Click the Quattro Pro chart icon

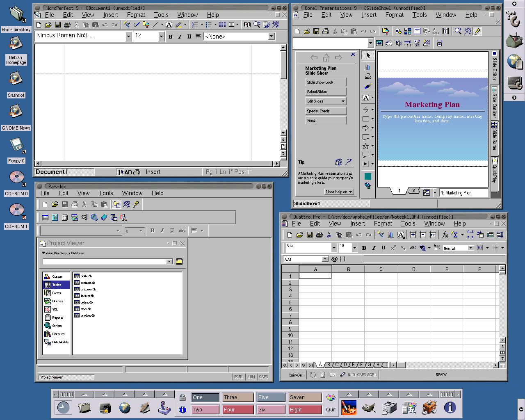click(x=390, y=235)
